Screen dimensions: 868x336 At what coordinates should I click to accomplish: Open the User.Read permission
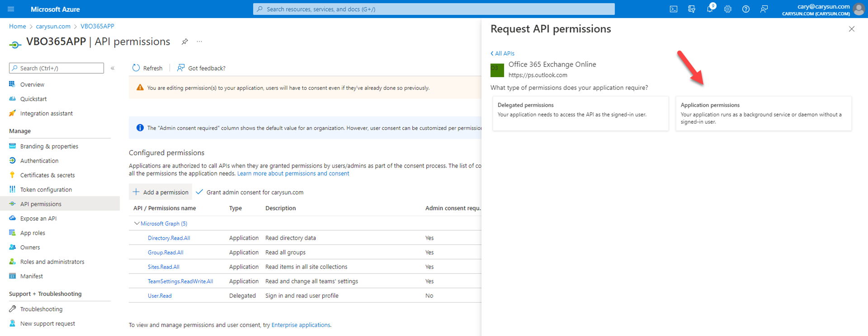point(160,296)
